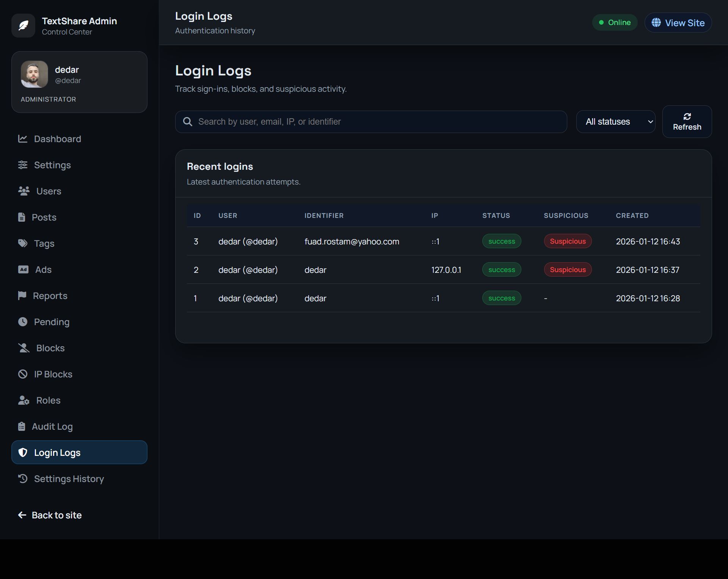Click the Audit Log clipboard icon
Image resolution: width=728 pixels, height=579 pixels.
pyautogui.click(x=22, y=426)
